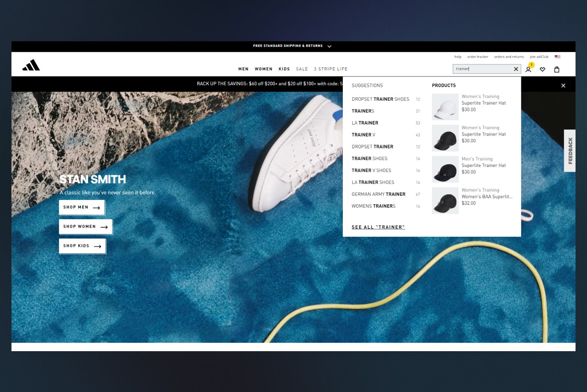Image resolution: width=587 pixels, height=392 pixels.
Task: Select suggestion GERMAN ARMY TRAINER
Action: tap(386, 194)
